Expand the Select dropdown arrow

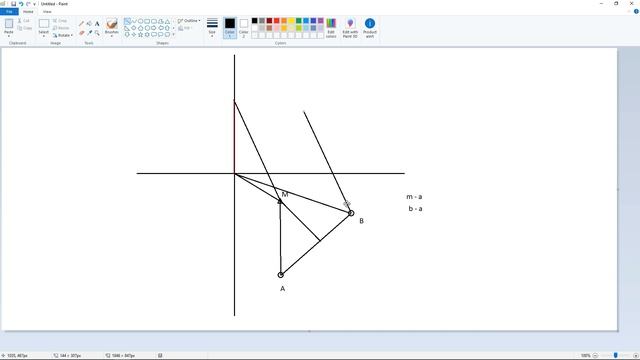44,36
